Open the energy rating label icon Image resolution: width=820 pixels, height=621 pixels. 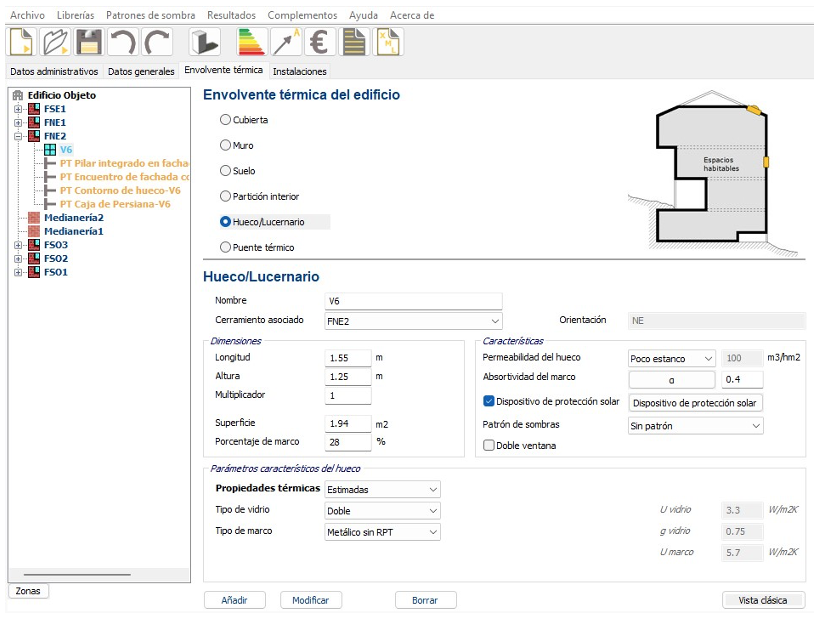(x=250, y=42)
